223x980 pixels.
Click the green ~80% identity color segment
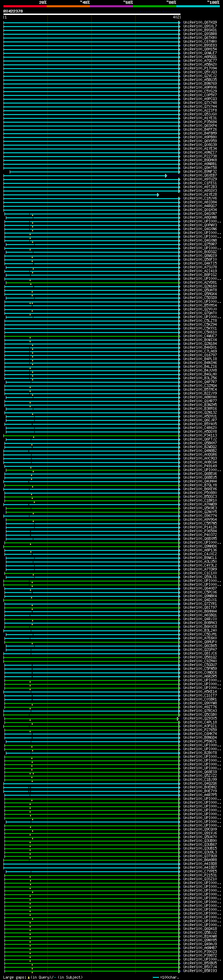(x=155, y=7)
